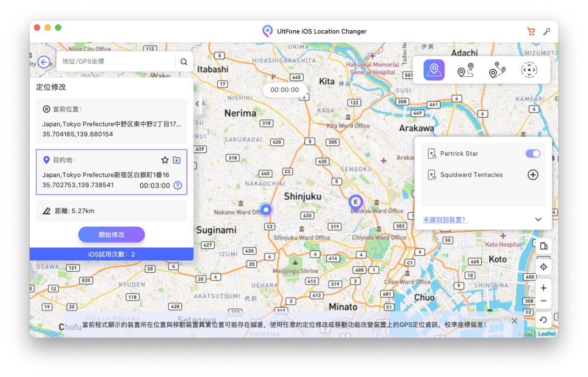Open the saved favorites folder icon
This screenshot has height=377, width=588.
(177, 160)
